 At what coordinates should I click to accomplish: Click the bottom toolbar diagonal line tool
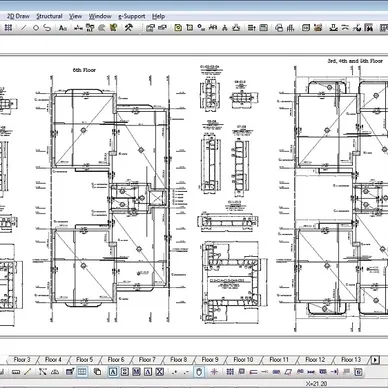pyautogui.click(x=28, y=371)
